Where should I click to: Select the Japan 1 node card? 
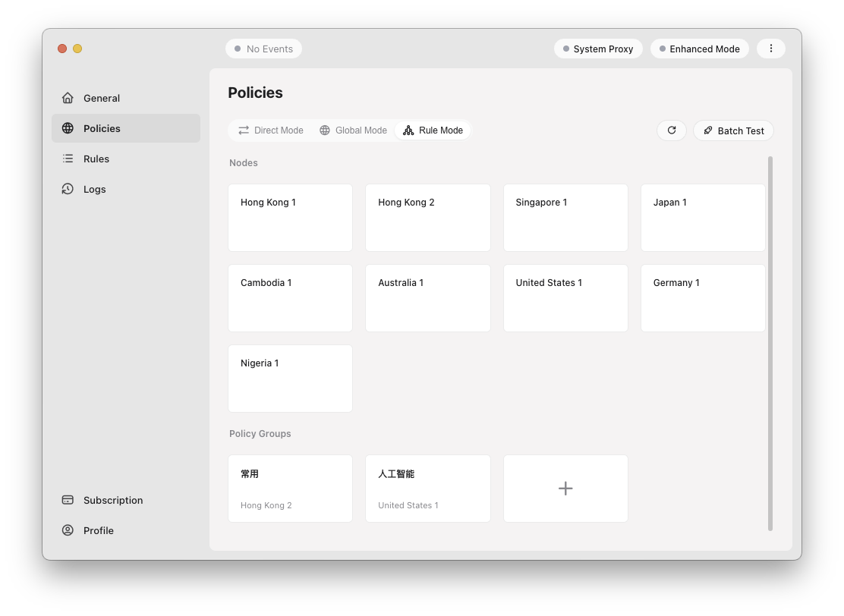(702, 217)
